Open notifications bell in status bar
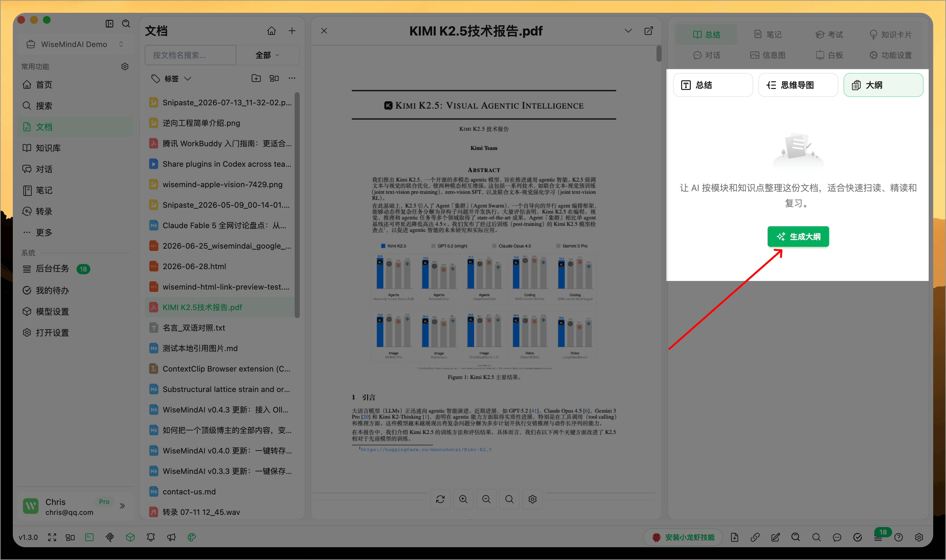This screenshot has width=946, height=560. coord(151,537)
